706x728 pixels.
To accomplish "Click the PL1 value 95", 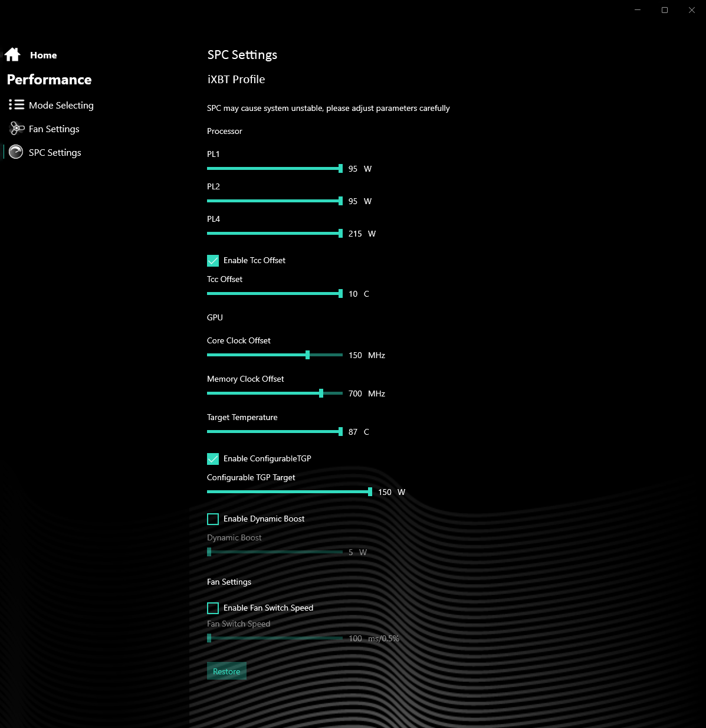I will coord(353,169).
